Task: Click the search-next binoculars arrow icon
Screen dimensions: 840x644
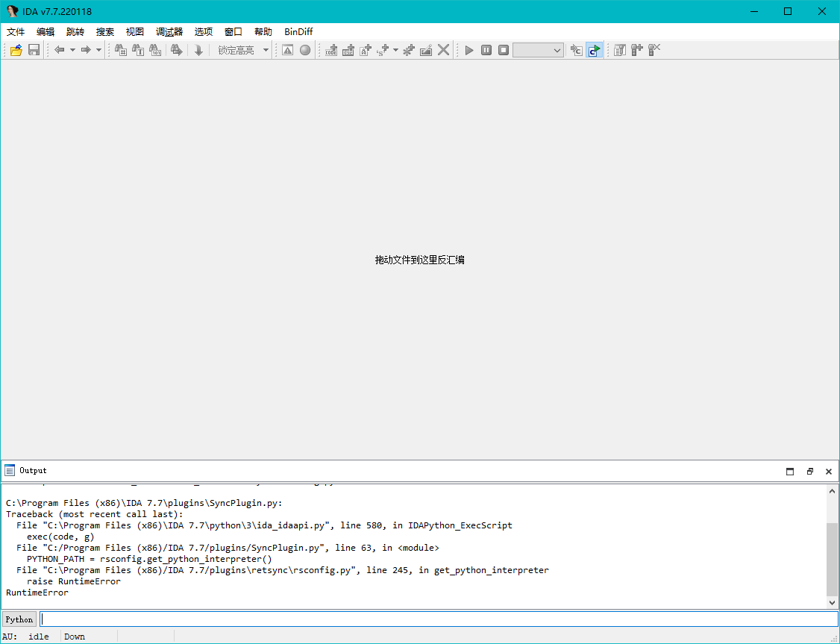Action: point(177,50)
